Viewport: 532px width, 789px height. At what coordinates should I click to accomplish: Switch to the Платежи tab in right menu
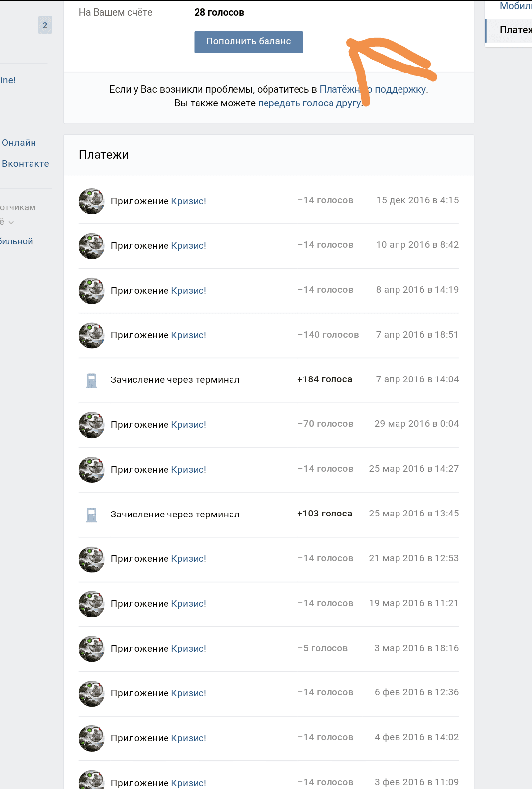(515, 30)
